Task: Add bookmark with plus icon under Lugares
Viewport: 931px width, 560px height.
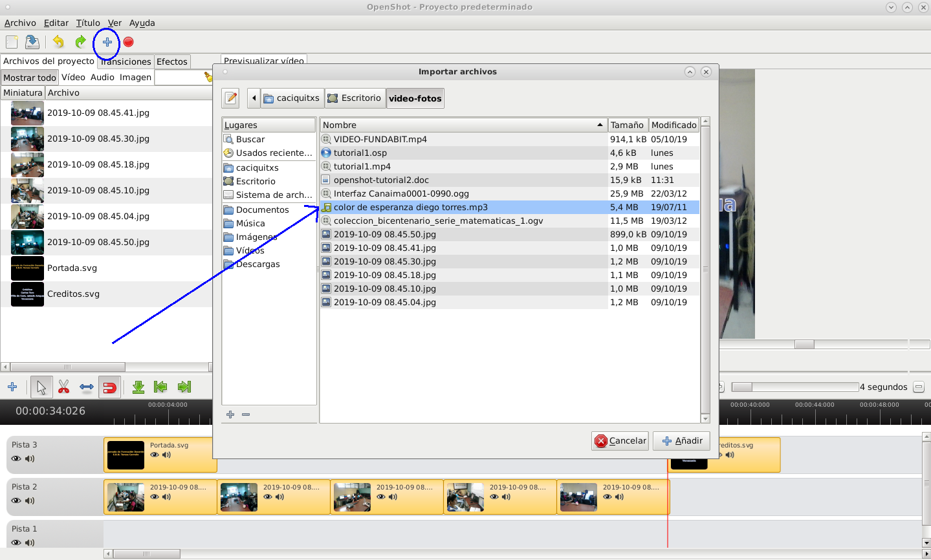Action: [230, 415]
